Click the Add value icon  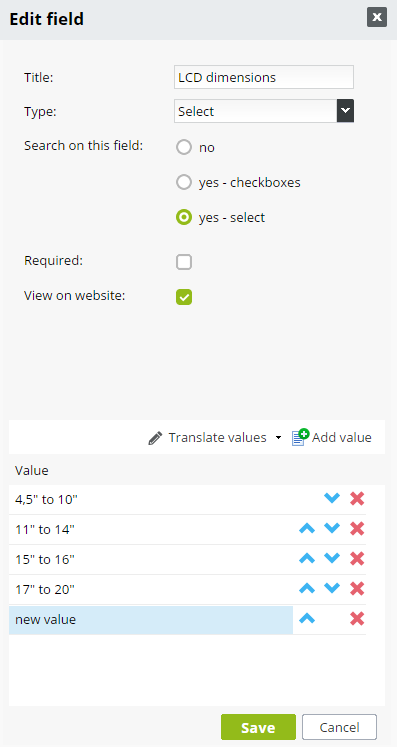pyautogui.click(x=300, y=437)
